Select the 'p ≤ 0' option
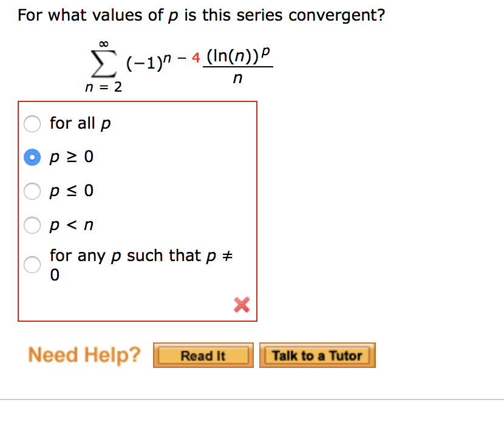This screenshot has width=504, height=442. point(32,191)
